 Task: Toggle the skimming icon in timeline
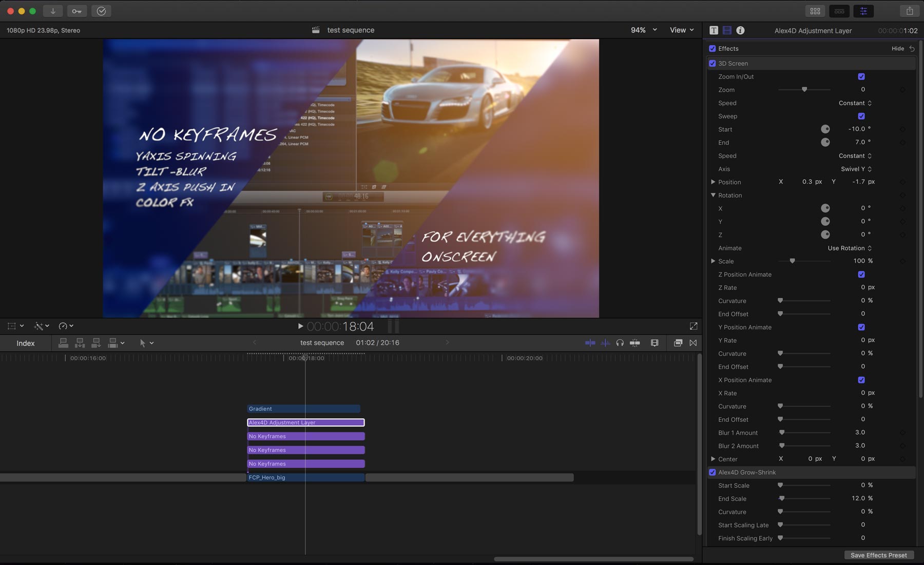[590, 343]
